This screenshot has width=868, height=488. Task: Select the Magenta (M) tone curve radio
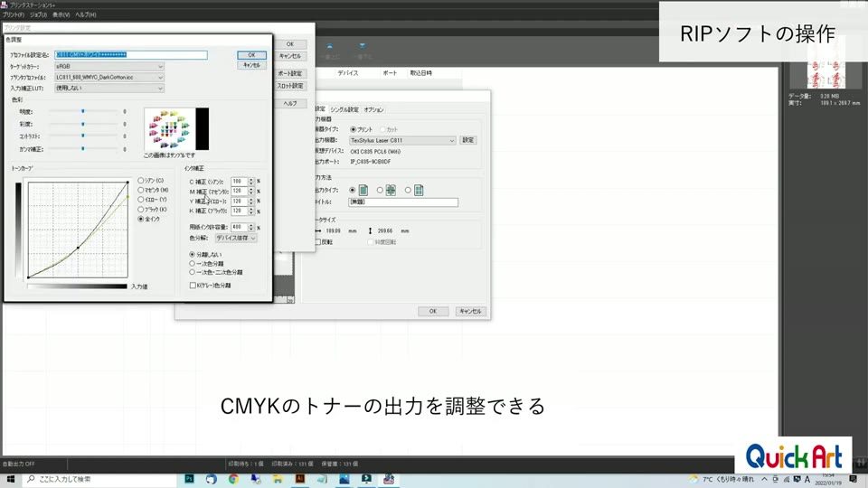[141, 190]
